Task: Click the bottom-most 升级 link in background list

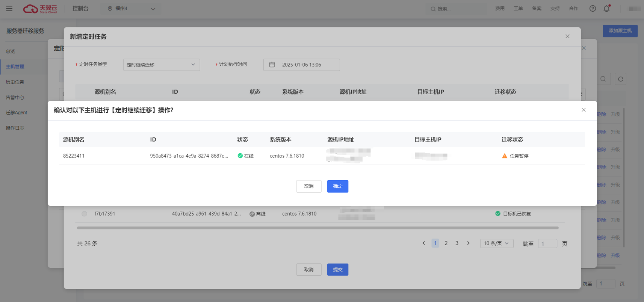Action: (615, 255)
